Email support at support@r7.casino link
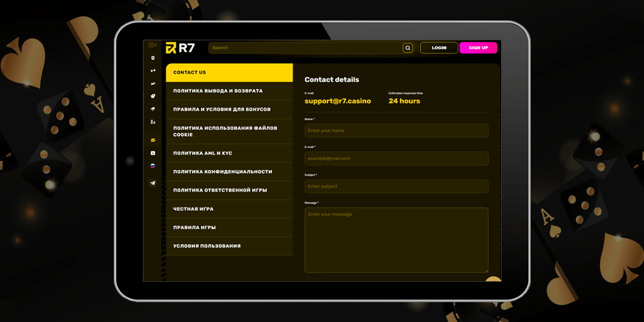644x322 pixels. tap(338, 101)
